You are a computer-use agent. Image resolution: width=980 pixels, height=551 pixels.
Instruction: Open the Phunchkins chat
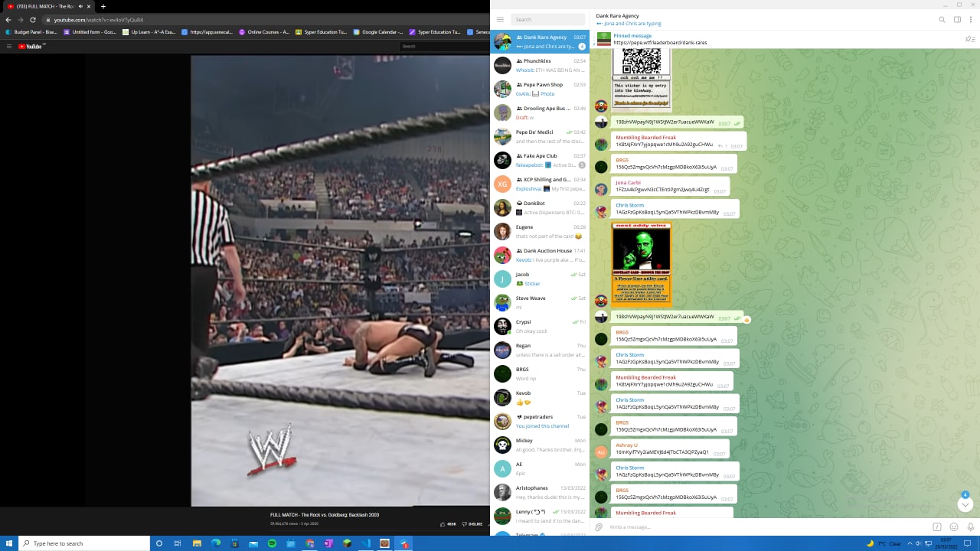[x=540, y=66]
